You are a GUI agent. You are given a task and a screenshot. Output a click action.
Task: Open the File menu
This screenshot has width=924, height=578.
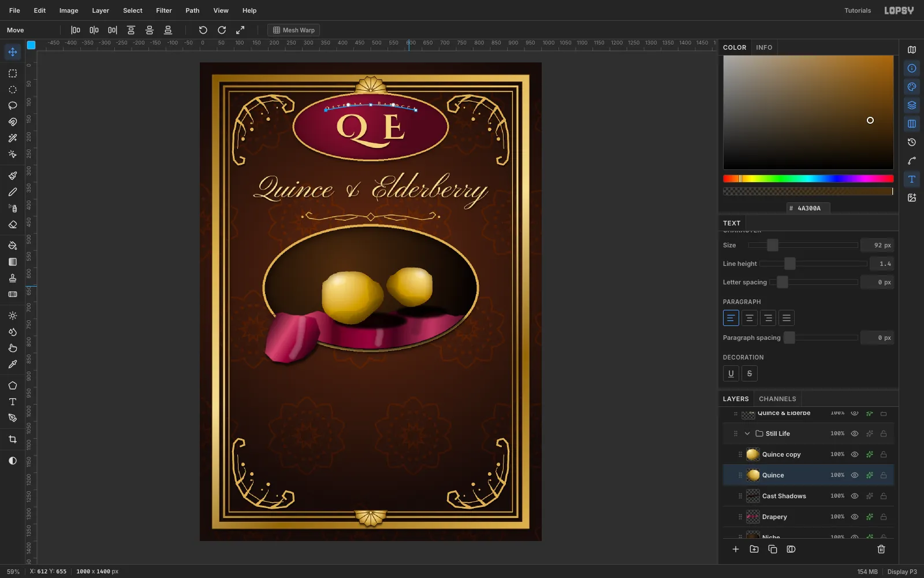(14, 10)
